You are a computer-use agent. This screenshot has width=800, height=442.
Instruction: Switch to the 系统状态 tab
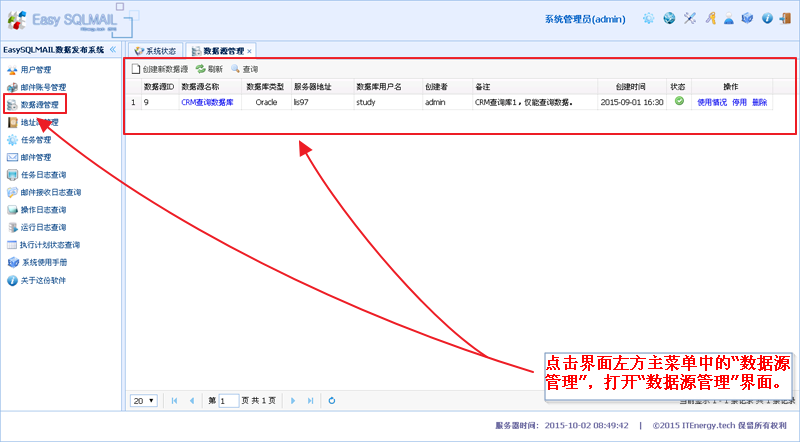[x=156, y=51]
